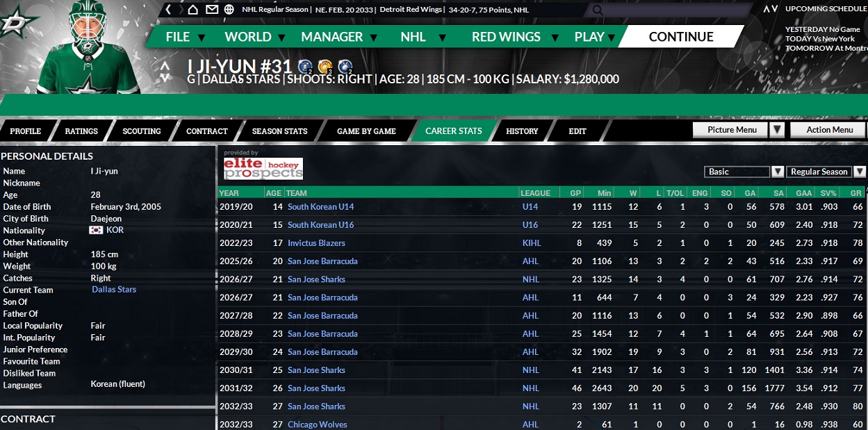Image resolution: width=868 pixels, height=430 pixels.
Task: Open the expander arrow beside the FILE menu
Action: click(202, 38)
